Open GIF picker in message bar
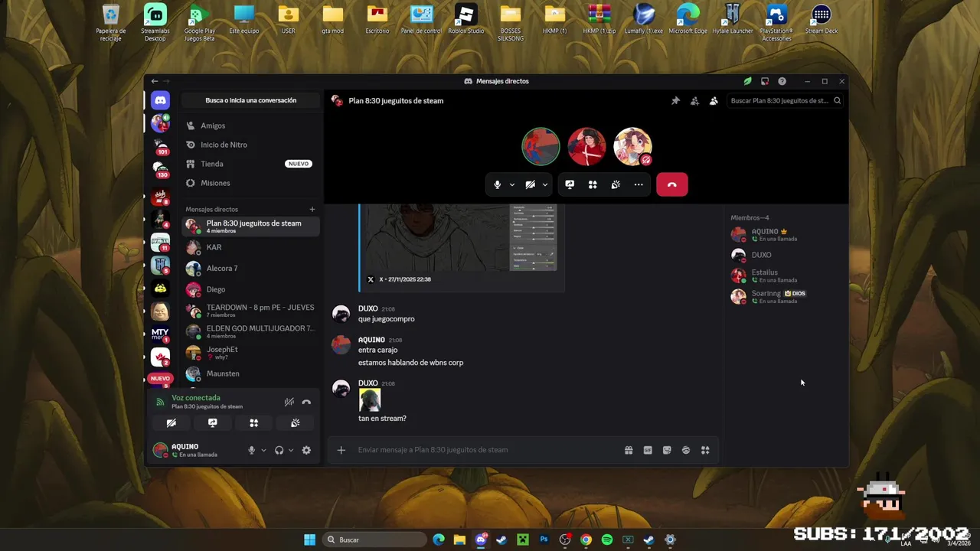 coord(648,450)
